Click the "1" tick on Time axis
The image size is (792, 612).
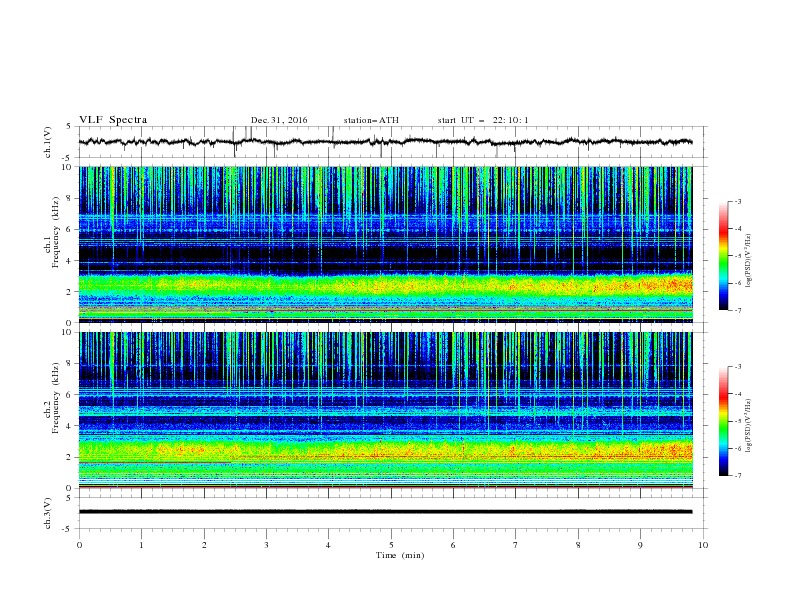click(x=141, y=545)
